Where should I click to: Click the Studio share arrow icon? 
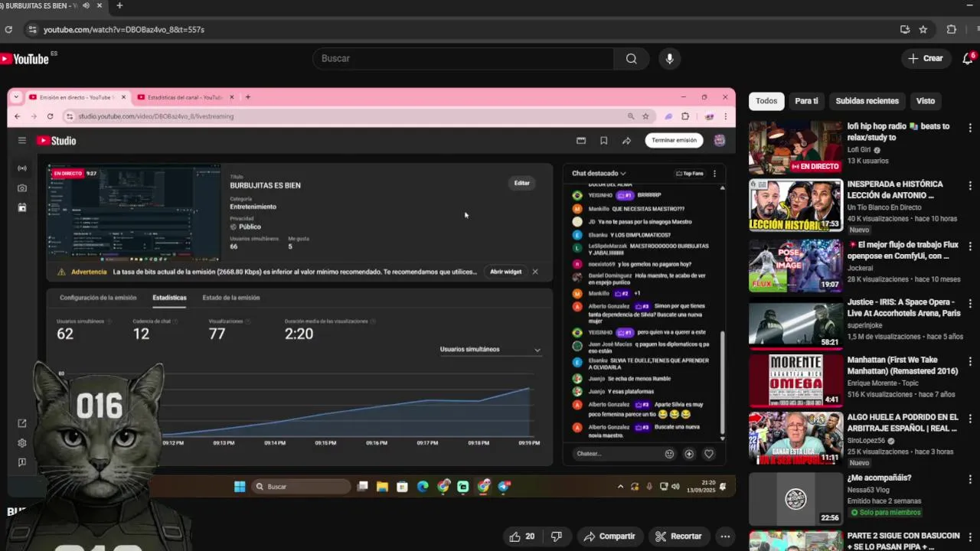coord(626,141)
